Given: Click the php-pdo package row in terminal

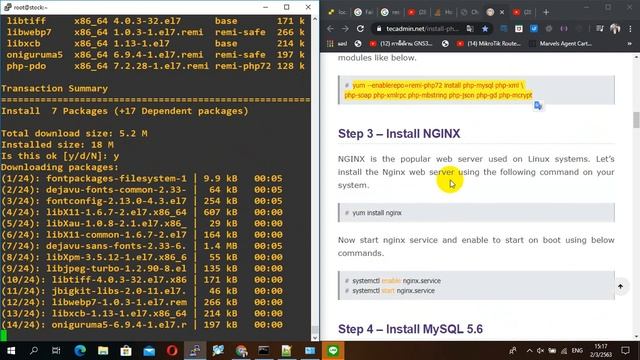Looking at the screenshot, I should 156,66.
